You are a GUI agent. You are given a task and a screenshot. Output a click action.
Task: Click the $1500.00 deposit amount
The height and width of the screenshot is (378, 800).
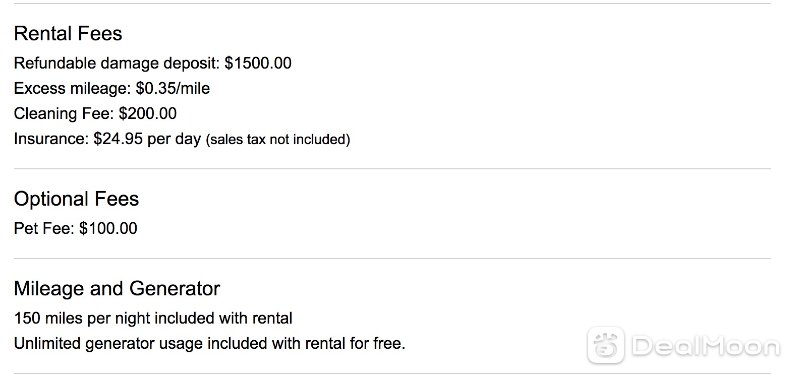click(x=258, y=63)
